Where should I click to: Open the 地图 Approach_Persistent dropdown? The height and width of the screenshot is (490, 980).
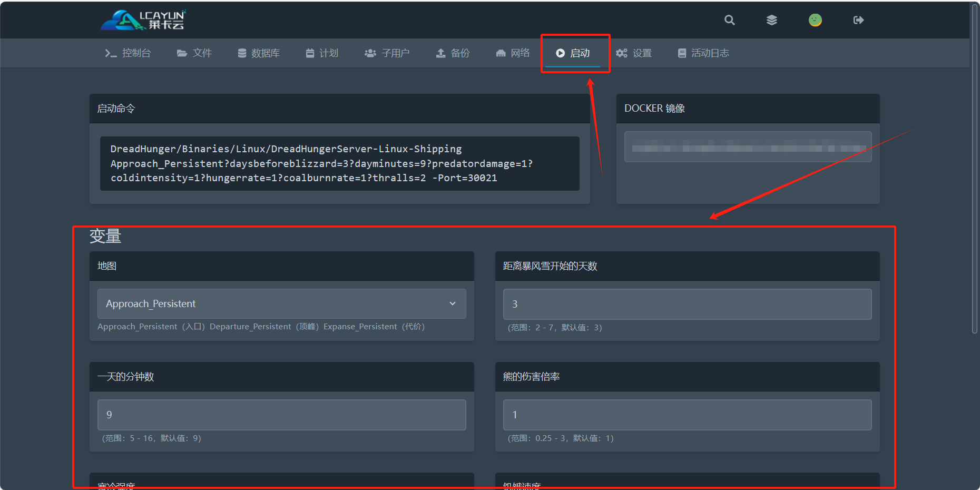[282, 303]
